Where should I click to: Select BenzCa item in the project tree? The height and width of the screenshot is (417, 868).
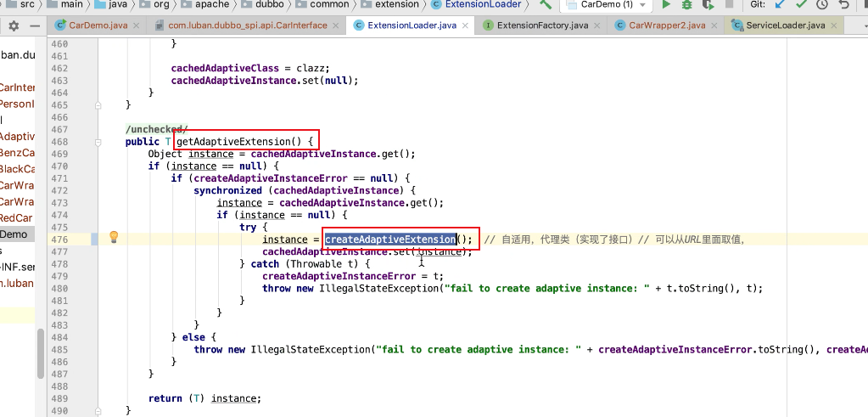coord(18,153)
